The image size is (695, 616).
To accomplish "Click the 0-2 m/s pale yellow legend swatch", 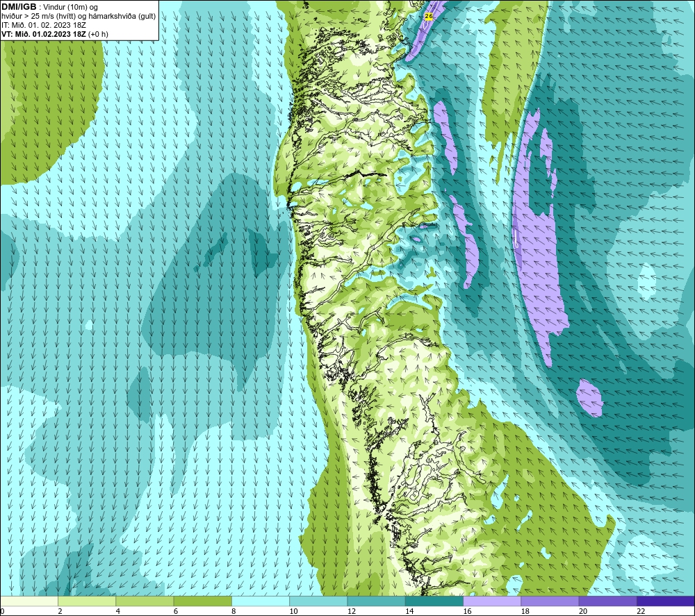I will pos(28,601).
